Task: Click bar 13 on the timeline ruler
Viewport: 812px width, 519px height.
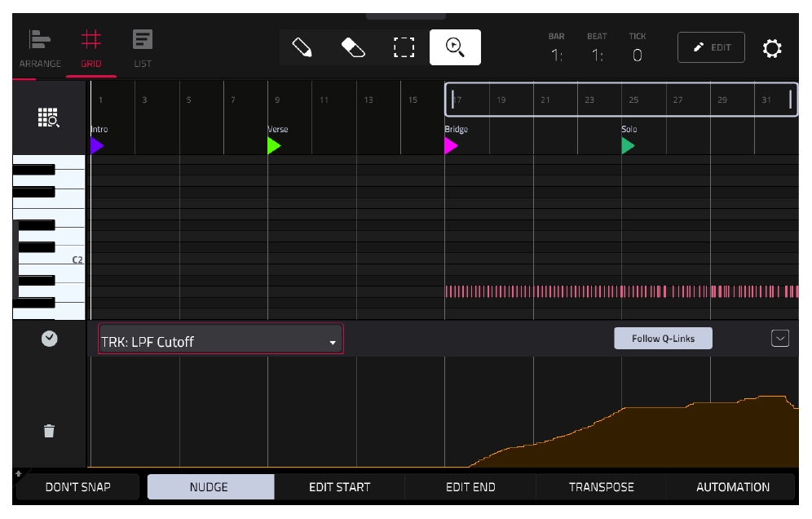Action: point(368,100)
